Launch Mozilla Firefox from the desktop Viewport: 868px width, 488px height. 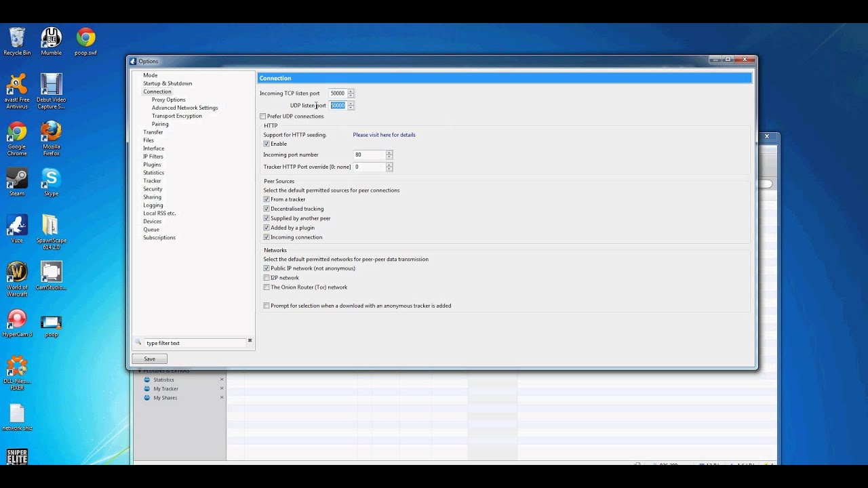click(51, 138)
